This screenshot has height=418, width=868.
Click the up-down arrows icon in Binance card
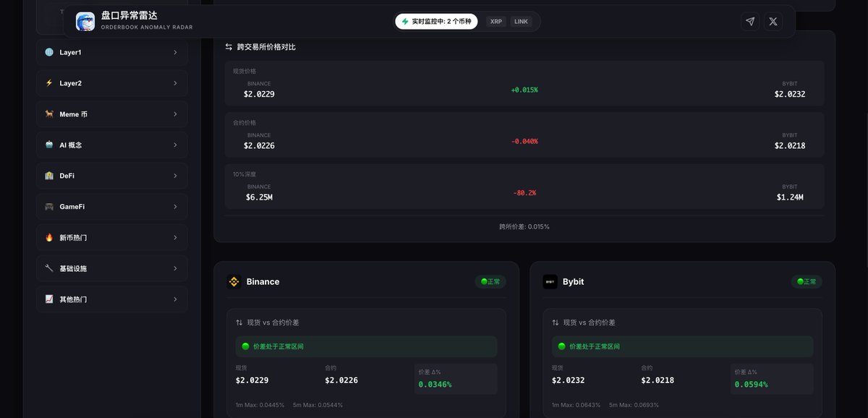coord(239,323)
